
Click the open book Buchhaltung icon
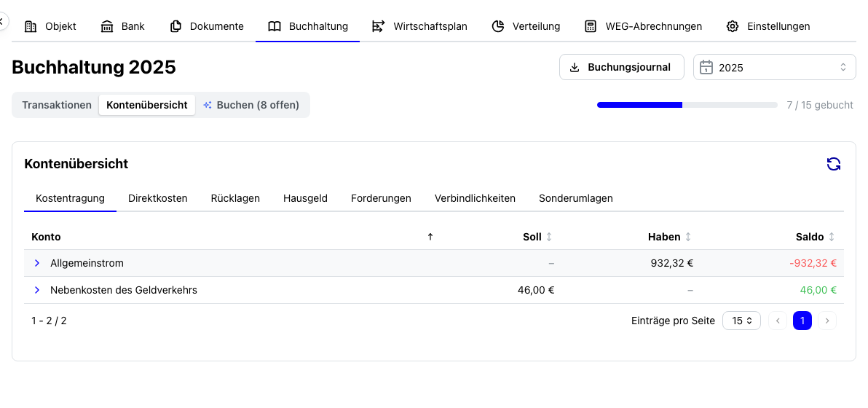pyautogui.click(x=275, y=26)
